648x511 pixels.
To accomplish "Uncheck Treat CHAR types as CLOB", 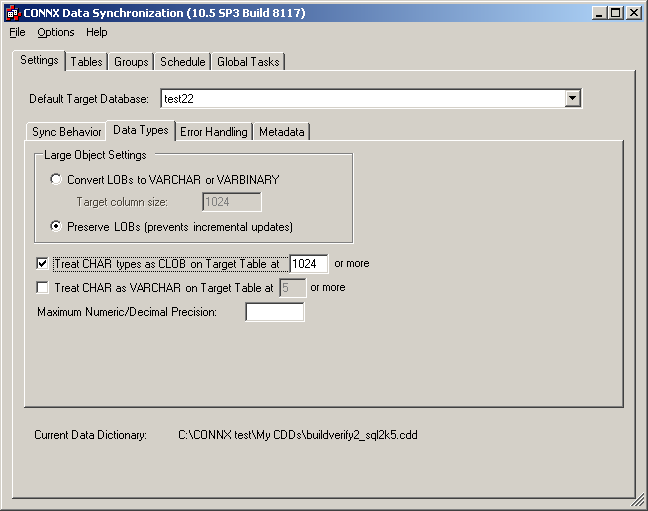I will (42, 264).
